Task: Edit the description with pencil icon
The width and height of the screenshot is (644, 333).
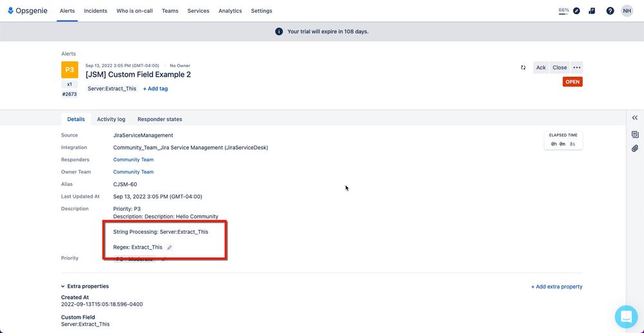Action: 170,247
